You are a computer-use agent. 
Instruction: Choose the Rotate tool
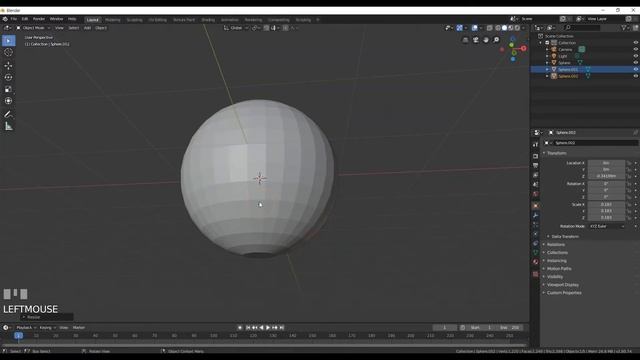coord(9,78)
